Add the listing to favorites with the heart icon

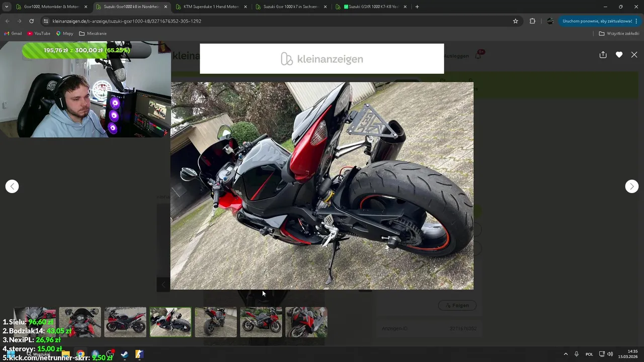click(619, 54)
